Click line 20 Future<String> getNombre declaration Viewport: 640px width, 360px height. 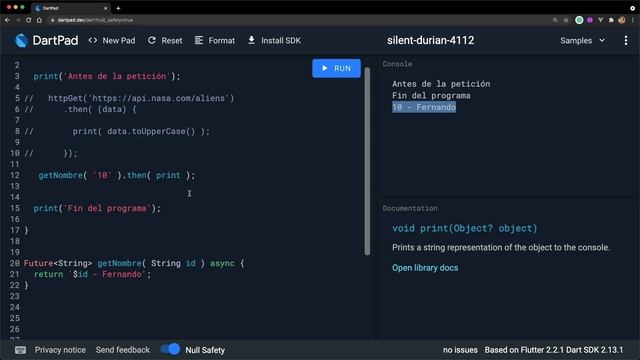click(134, 263)
